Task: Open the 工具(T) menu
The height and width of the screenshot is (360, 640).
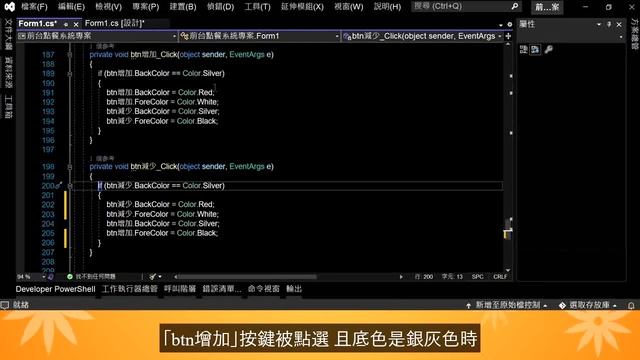Action: coord(257,7)
